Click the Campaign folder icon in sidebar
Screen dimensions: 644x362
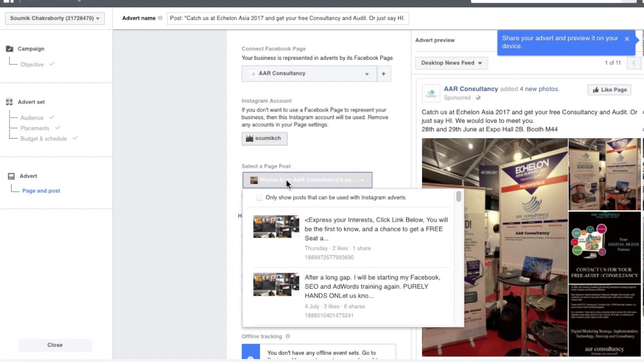[10, 49]
